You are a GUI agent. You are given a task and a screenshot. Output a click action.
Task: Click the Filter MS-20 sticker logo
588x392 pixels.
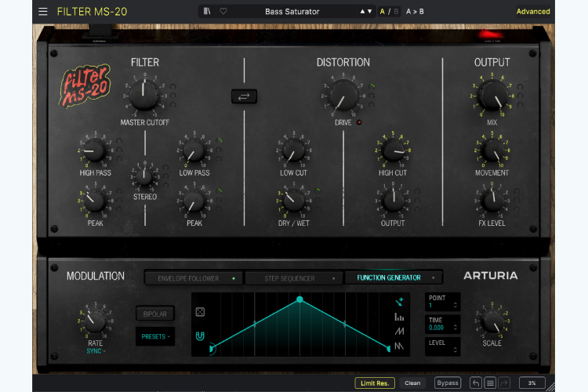pyautogui.click(x=85, y=85)
